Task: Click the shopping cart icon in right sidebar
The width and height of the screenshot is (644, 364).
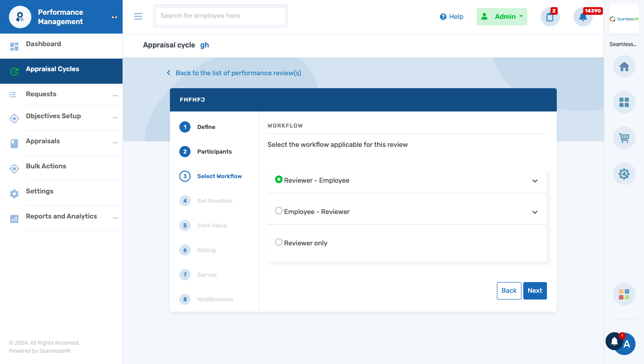Action: pos(624,138)
